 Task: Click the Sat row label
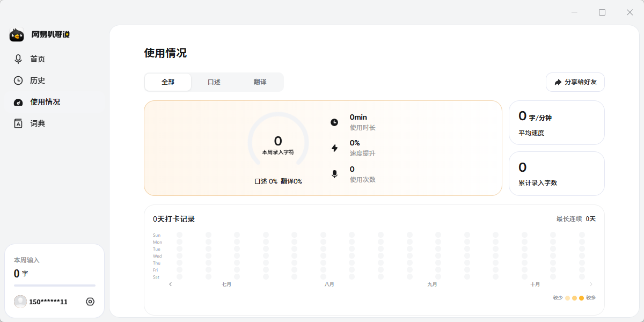(156, 277)
